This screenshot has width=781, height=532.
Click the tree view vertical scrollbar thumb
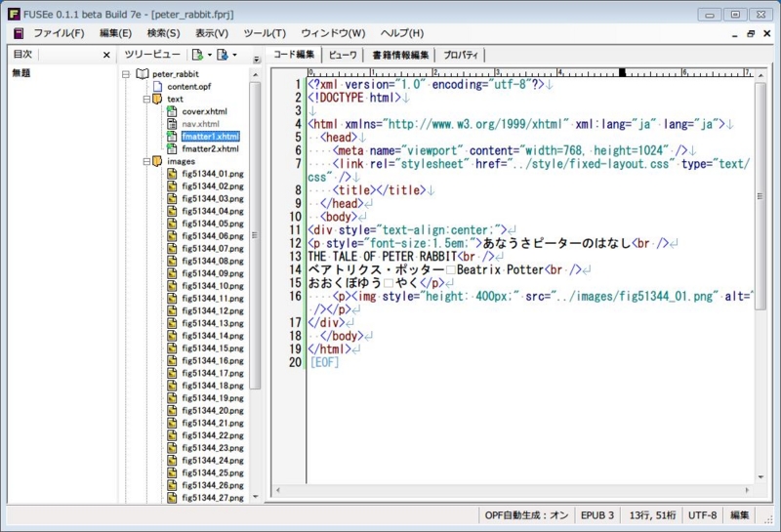pos(255,235)
